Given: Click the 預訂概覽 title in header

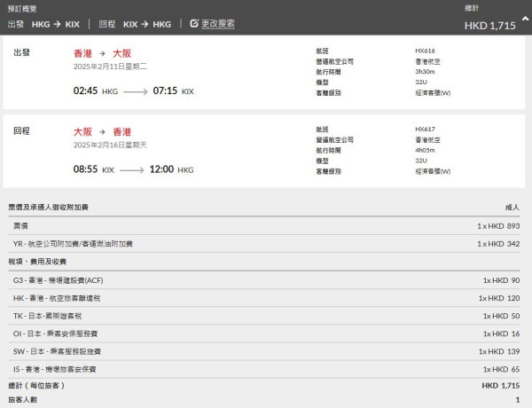Looking at the screenshot, I should (22, 9).
